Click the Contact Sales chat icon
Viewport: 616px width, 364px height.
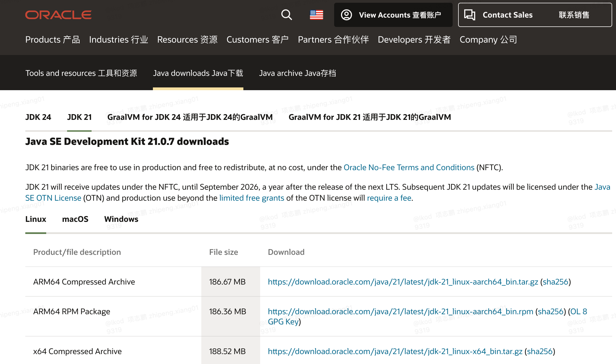pos(470,15)
